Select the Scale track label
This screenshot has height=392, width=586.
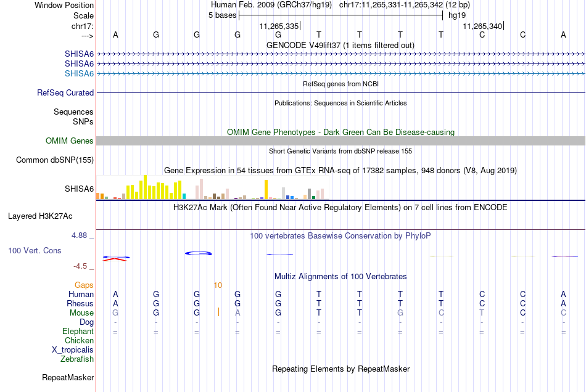point(83,15)
